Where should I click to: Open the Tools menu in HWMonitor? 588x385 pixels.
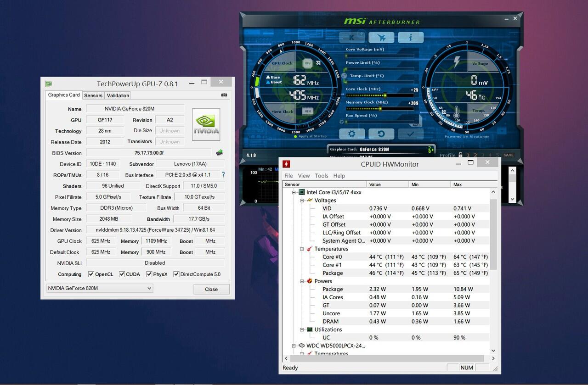point(322,176)
